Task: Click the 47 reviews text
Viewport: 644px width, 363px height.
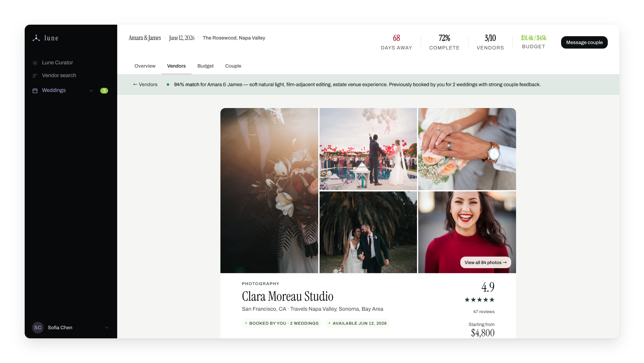Action: (x=484, y=312)
